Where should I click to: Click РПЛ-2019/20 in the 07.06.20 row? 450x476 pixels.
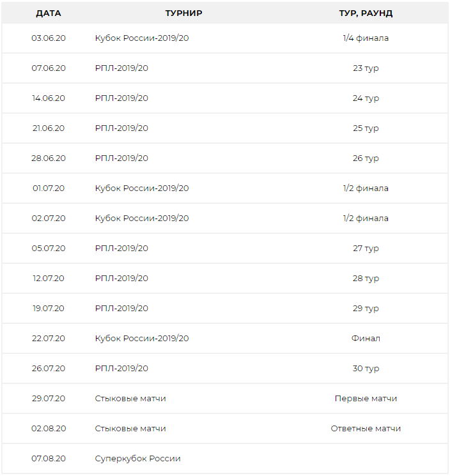click(121, 68)
